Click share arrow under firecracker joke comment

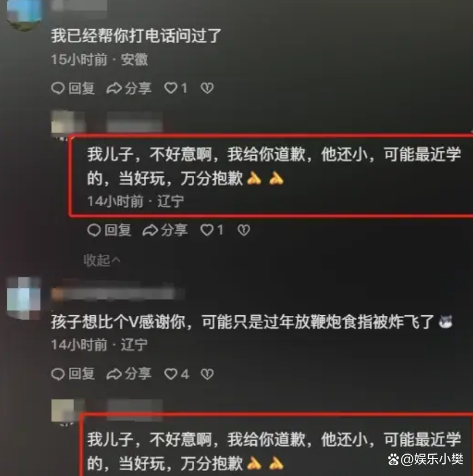114,374
